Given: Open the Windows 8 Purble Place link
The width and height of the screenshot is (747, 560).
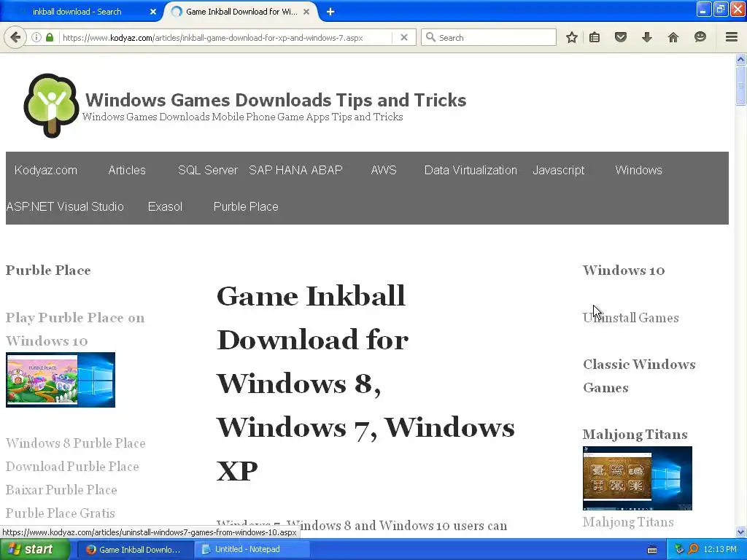Looking at the screenshot, I should [x=75, y=443].
